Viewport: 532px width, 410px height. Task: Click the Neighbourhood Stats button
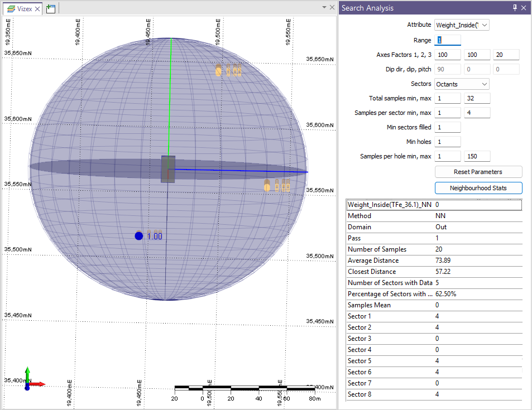pyautogui.click(x=478, y=188)
